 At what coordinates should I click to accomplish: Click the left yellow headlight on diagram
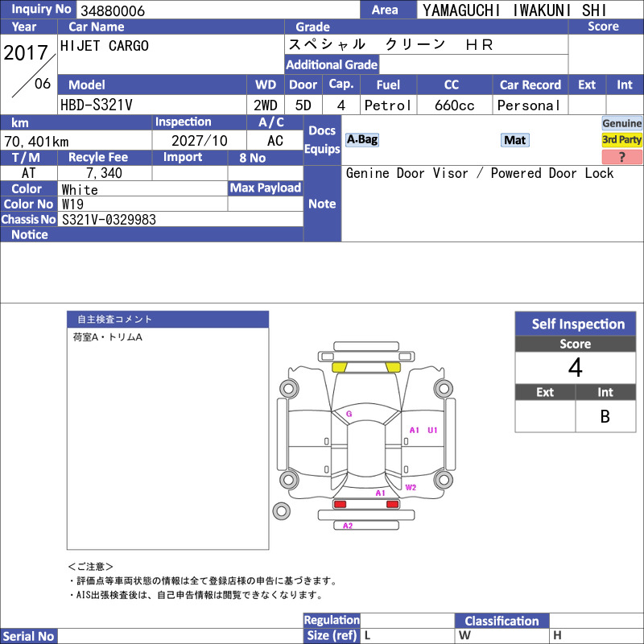point(339,367)
